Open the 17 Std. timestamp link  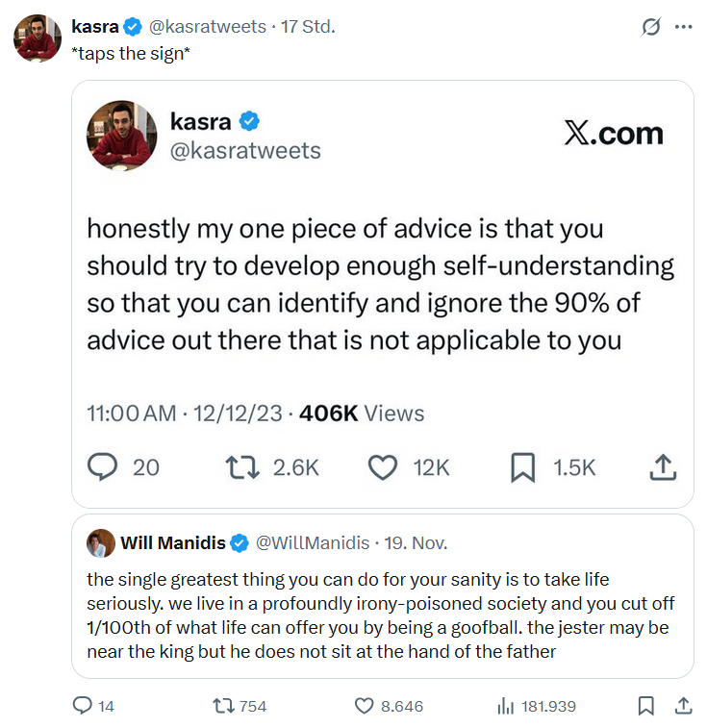click(308, 27)
